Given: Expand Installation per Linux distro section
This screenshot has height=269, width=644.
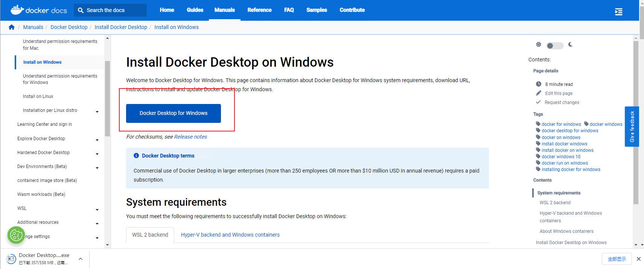Looking at the screenshot, I should [97, 112].
